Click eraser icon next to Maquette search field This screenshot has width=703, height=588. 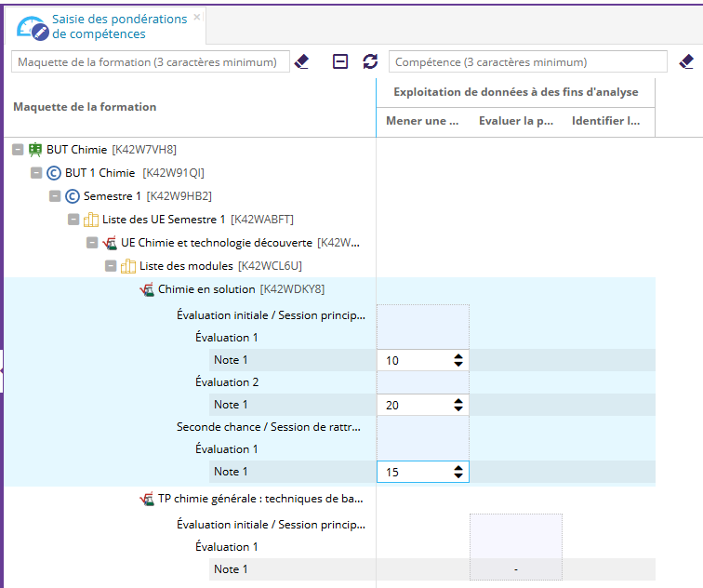click(x=301, y=61)
